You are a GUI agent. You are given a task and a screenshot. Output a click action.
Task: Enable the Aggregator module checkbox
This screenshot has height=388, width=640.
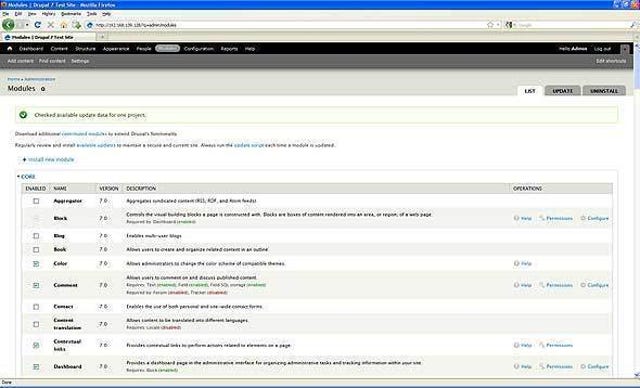tap(36, 201)
